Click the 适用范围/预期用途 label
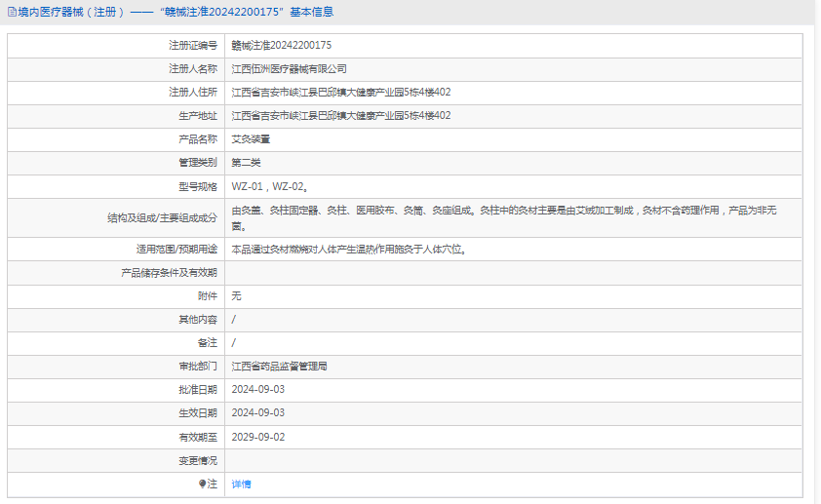The height and width of the screenshot is (504, 821). click(x=177, y=250)
